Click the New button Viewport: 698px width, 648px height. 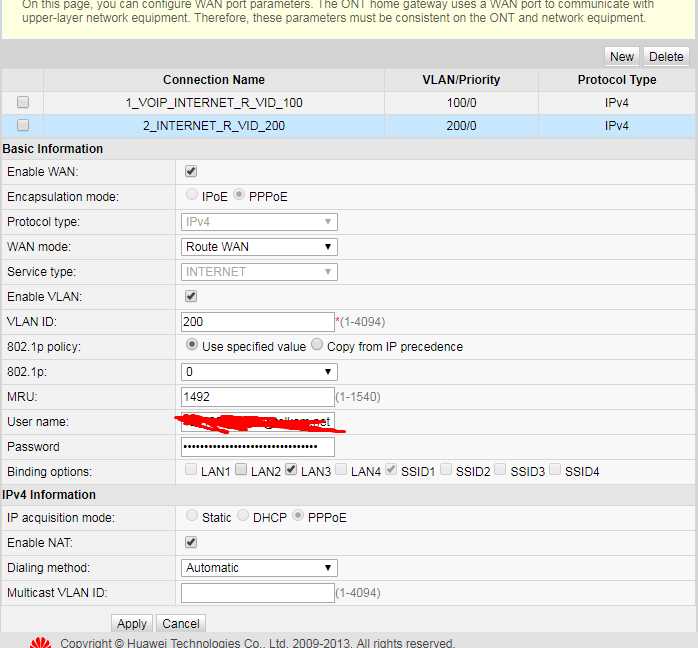[x=621, y=57]
